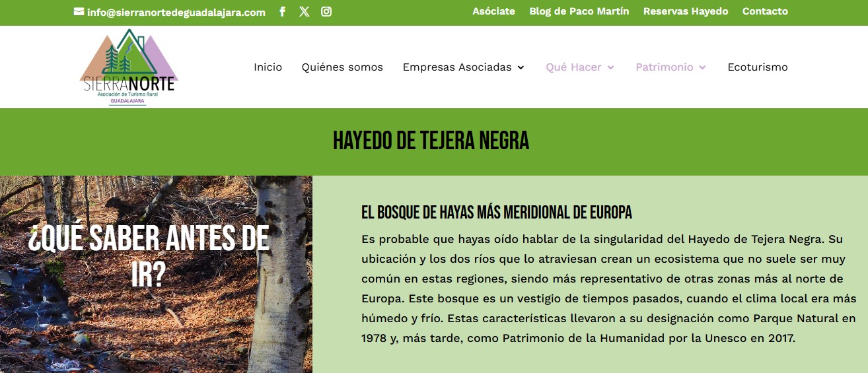Viewport: 868px width, 373px height.
Task: Open the X (Twitter) social icon
Action: pos(304,12)
